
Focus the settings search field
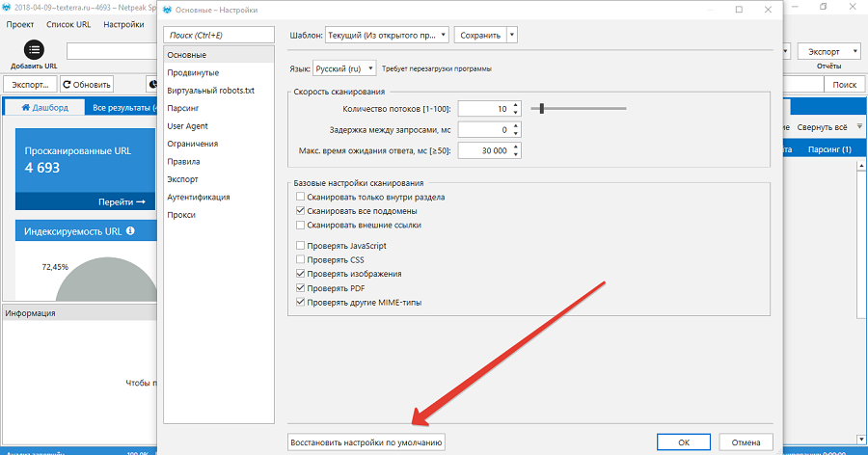[x=219, y=35]
